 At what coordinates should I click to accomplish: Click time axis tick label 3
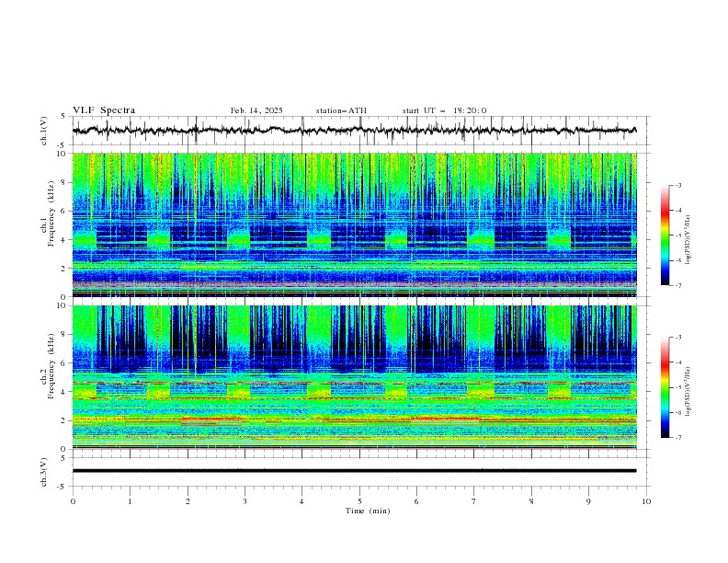[x=245, y=501]
